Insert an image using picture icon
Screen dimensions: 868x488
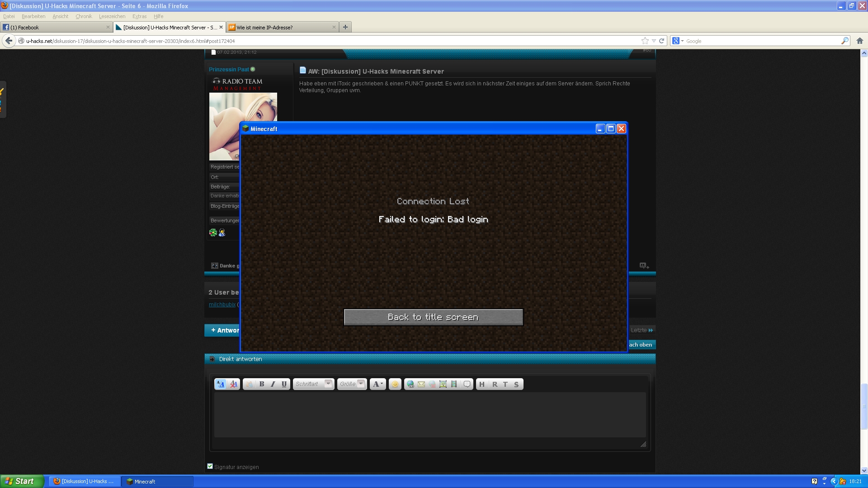[443, 384]
